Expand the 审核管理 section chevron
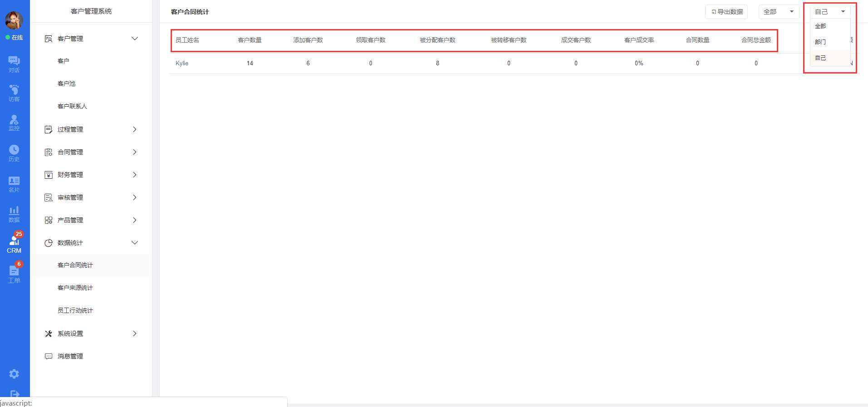The image size is (868, 407). point(135,197)
